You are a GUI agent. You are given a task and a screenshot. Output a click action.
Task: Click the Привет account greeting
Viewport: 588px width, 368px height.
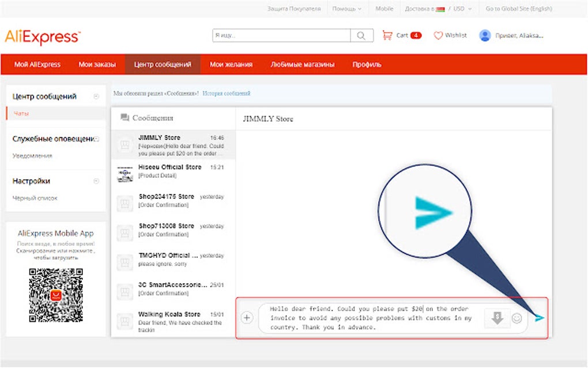pos(519,36)
